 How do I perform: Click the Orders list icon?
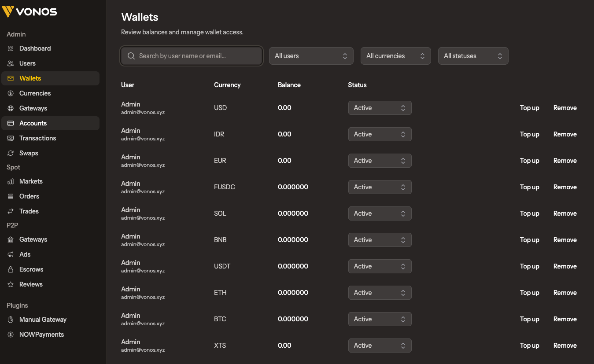coord(11,196)
